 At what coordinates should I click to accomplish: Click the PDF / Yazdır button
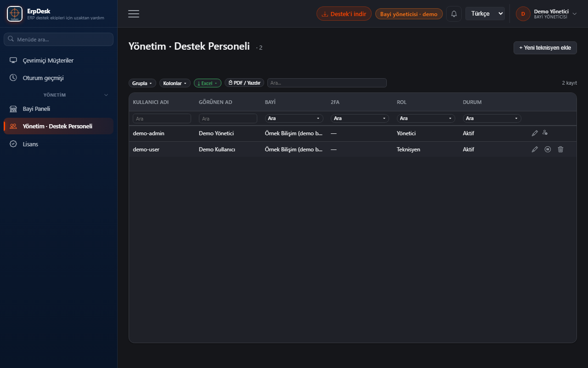coord(244,83)
